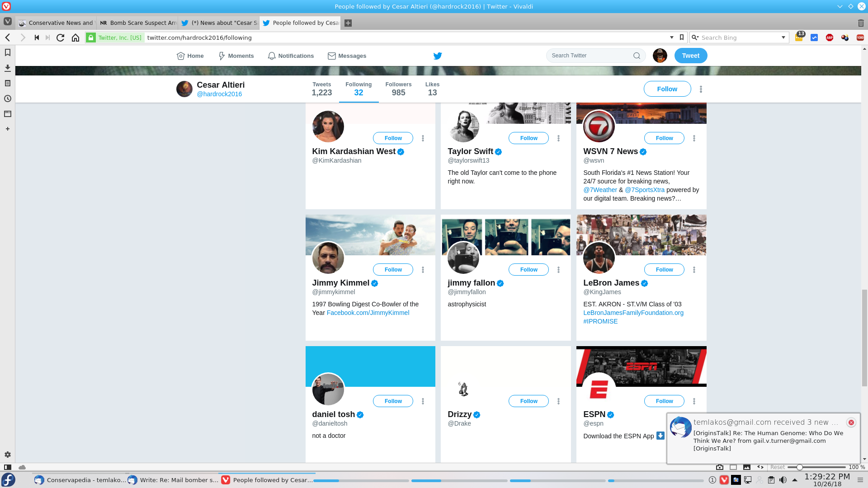Open the Vivaldi downloads side panel

click(7, 68)
